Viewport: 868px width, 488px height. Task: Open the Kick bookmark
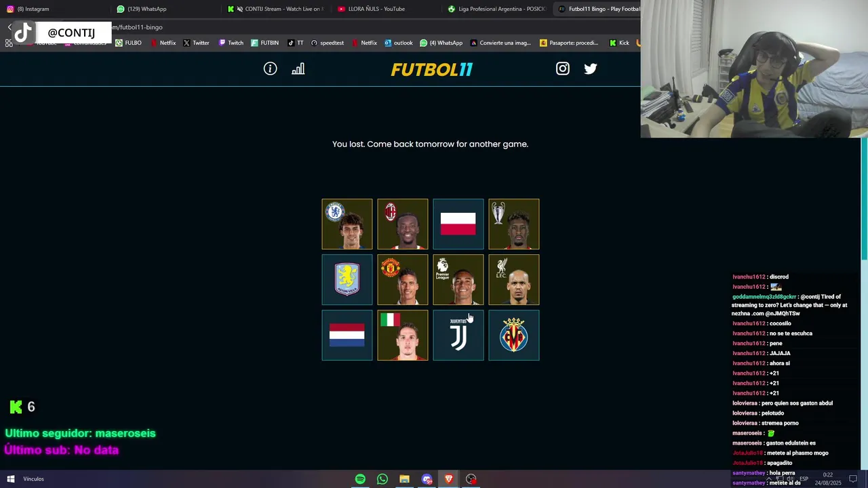click(619, 43)
